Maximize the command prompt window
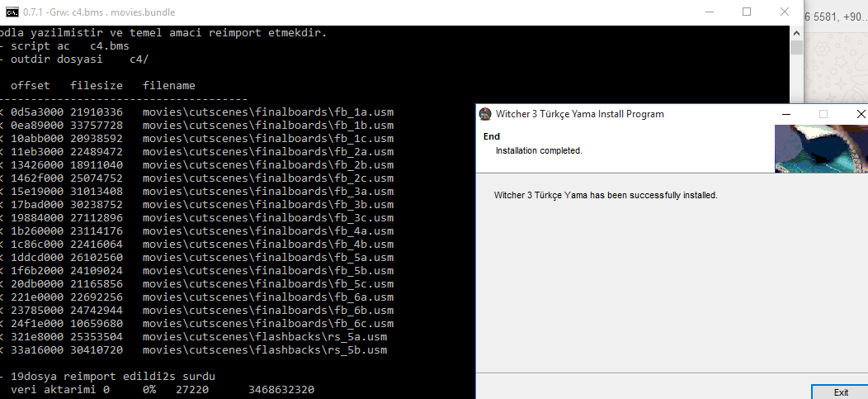This screenshot has width=868, height=399. [746, 12]
